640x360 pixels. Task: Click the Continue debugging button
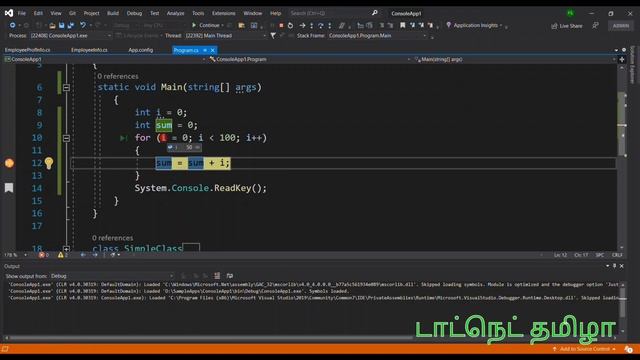click(x=206, y=25)
